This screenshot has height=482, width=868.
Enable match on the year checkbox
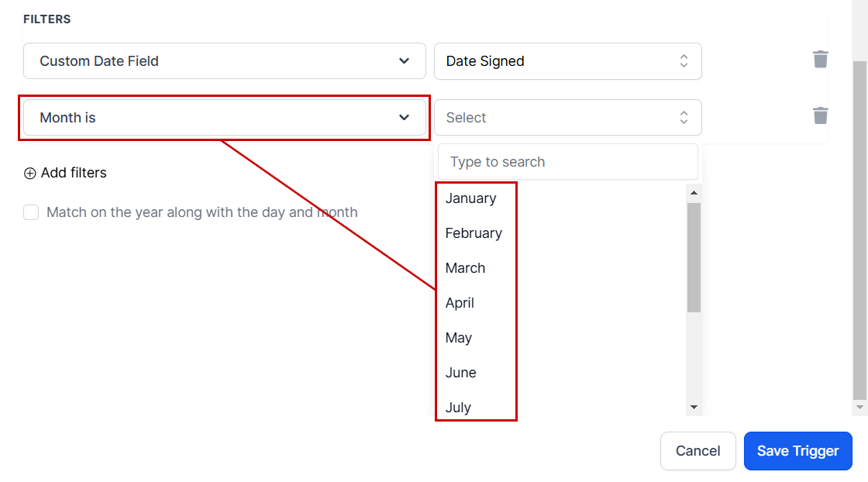(31, 212)
